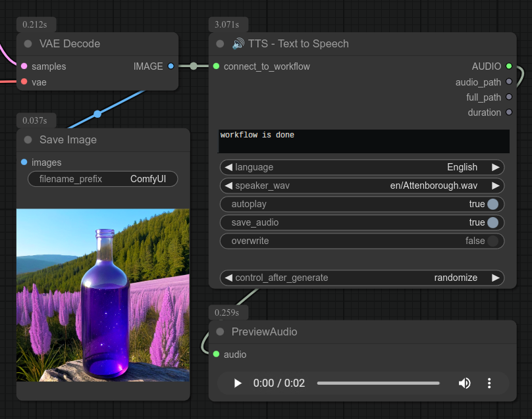Open the speaker_wav Attenborough.wav selector
The width and height of the screenshot is (532, 419).
point(362,185)
